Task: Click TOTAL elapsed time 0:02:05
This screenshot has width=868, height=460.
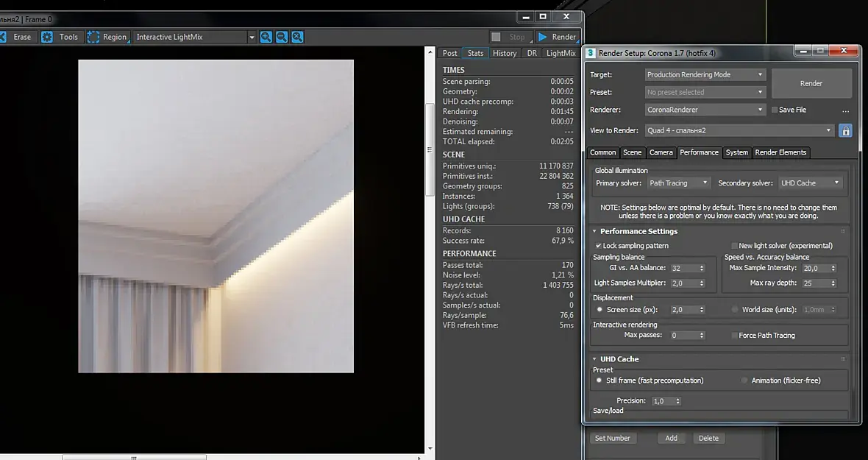Action: coord(561,142)
